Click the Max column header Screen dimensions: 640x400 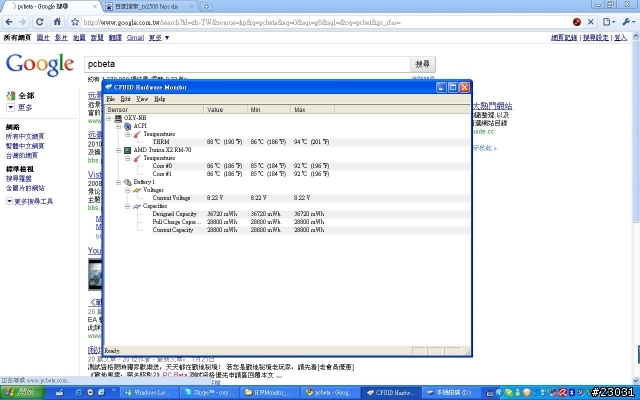(313, 109)
